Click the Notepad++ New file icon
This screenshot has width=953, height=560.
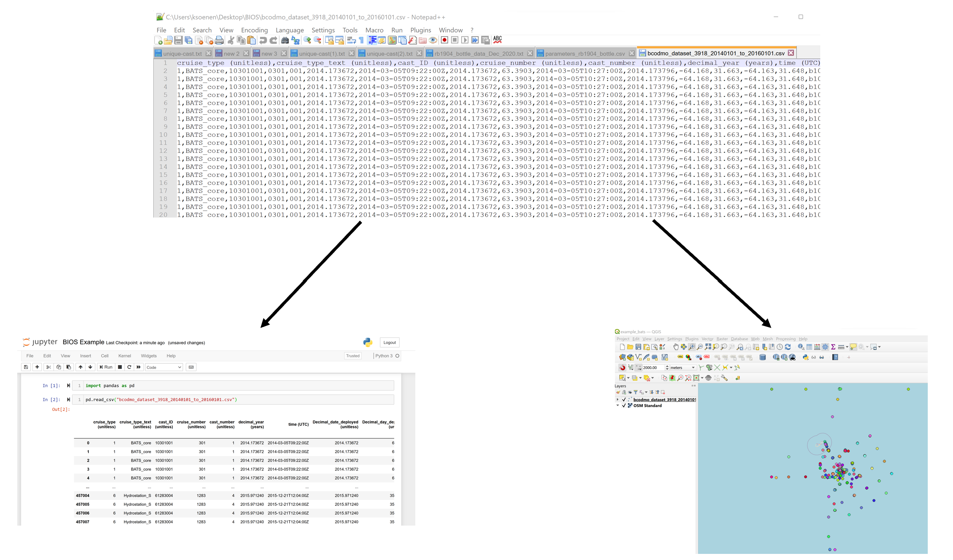158,40
